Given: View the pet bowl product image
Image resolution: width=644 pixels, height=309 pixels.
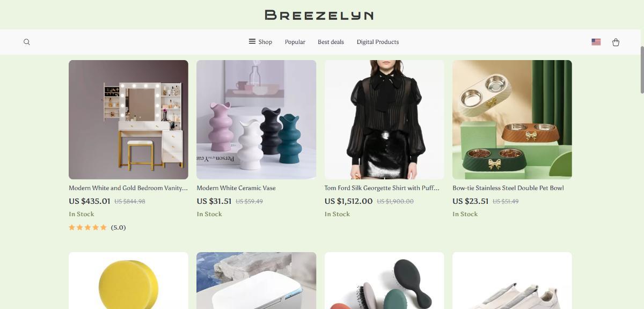Looking at the screenshot, I should [x=512, y=120].
